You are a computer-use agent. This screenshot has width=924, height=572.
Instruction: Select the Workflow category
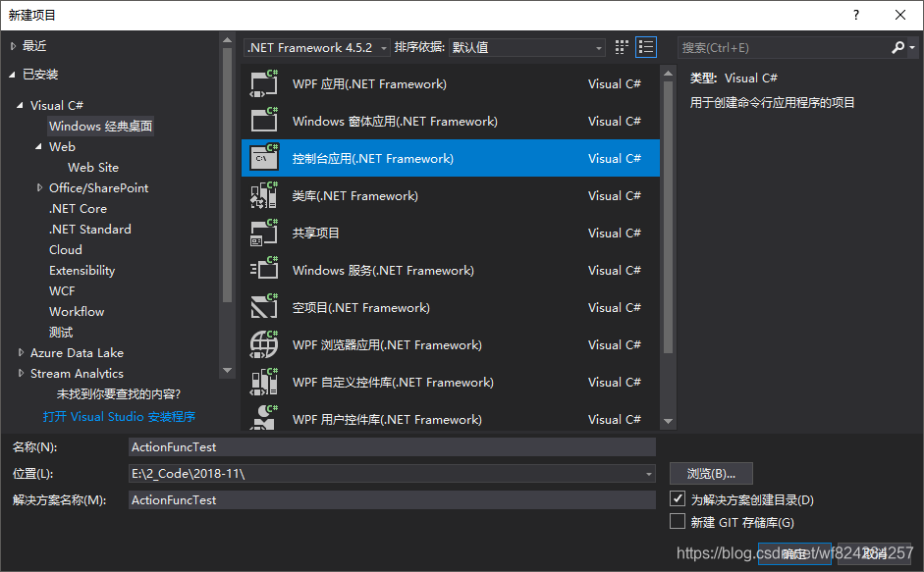click(x=77, y=312)
